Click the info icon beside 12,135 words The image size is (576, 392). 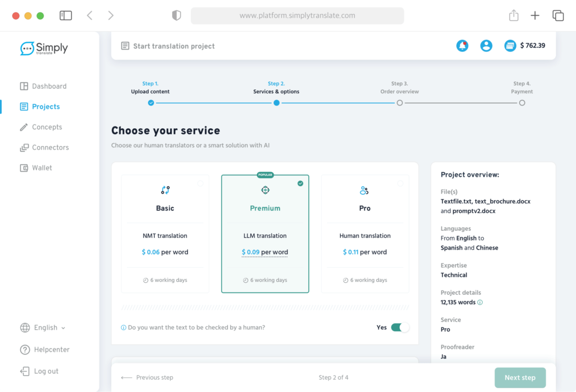pos(480,303)
